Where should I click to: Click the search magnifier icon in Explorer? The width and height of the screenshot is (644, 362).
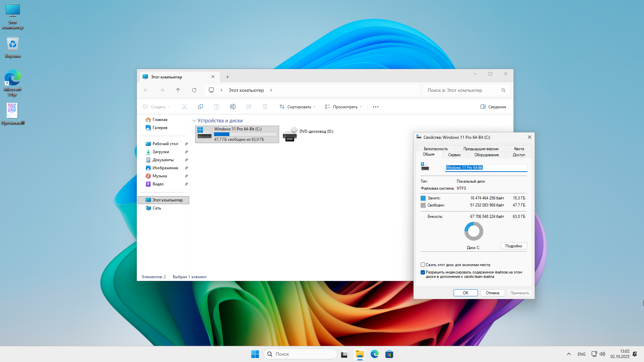pos(503,90)
